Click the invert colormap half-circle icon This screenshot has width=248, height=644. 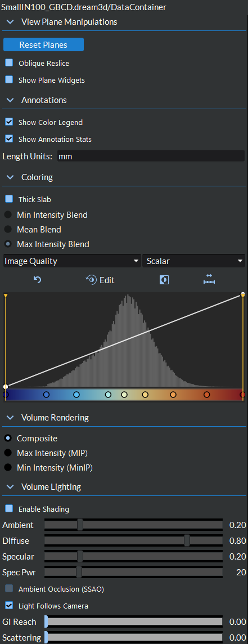click(x=164, y=280)
